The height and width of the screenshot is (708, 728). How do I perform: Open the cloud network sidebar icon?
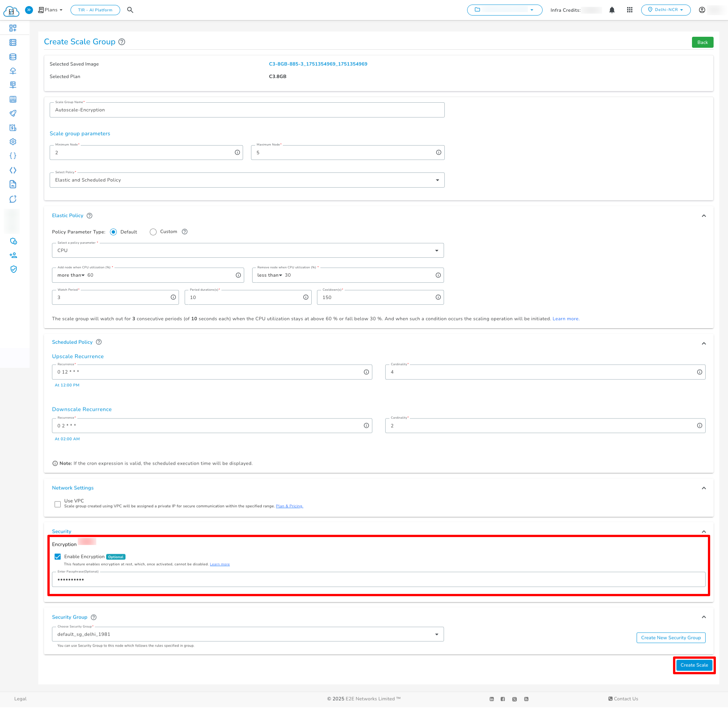point(13,71)
